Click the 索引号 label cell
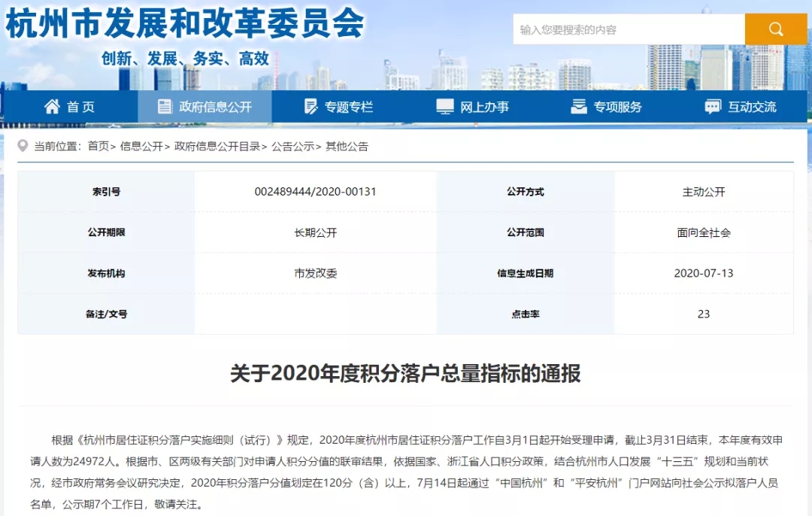The height and width of the screenshot is (516, 812). tap(106, 192)
